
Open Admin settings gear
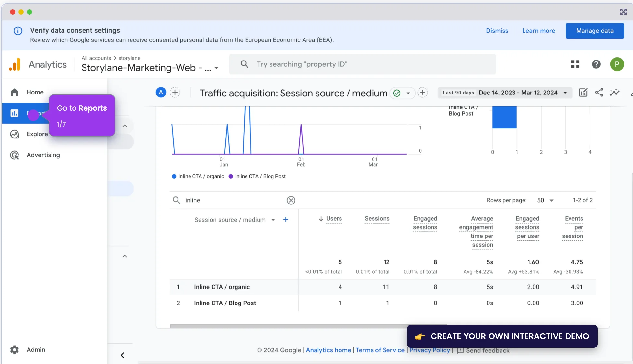click(x=15, y=349)
